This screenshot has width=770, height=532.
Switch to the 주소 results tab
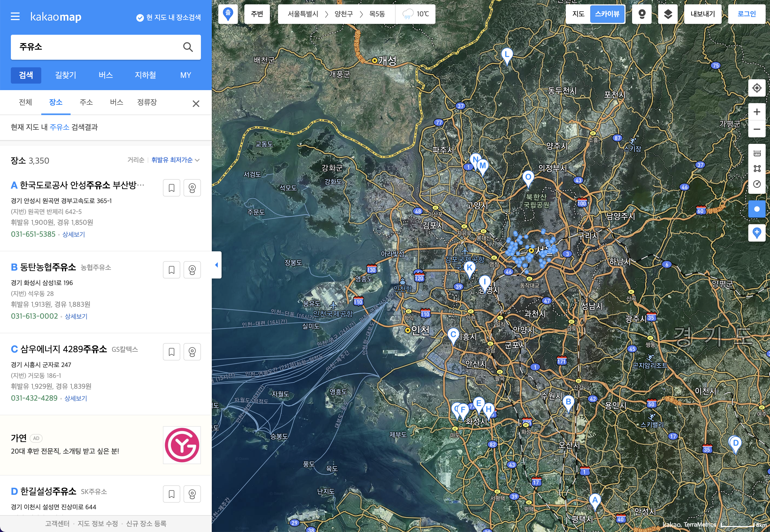[86, 102]
